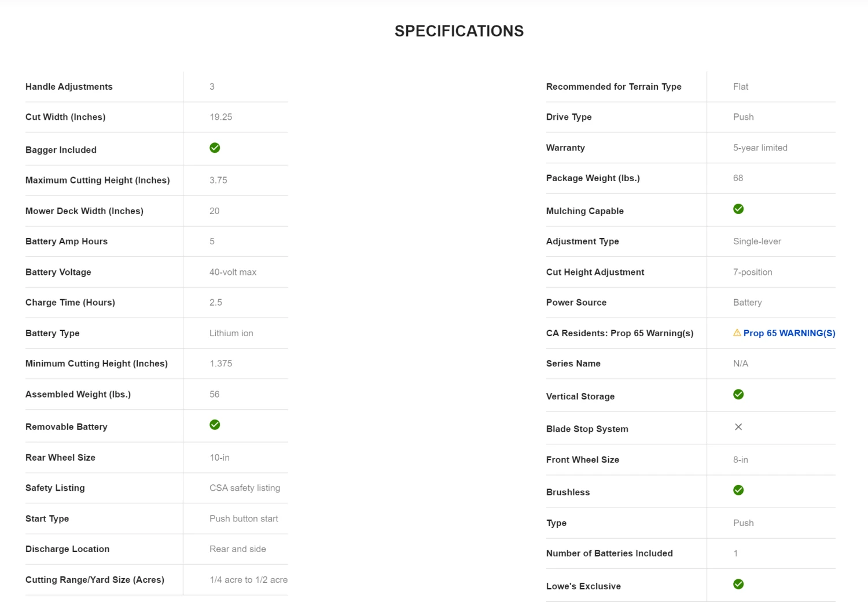Click the SPECIFICATIONS heading
The height and width of the screenshot is (614, 868).
tap(459, 31)
